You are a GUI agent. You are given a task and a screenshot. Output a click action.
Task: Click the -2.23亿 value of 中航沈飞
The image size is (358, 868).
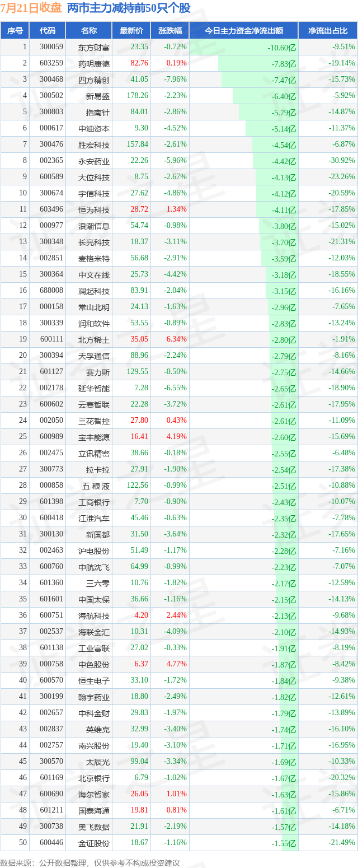click(284, 567)
